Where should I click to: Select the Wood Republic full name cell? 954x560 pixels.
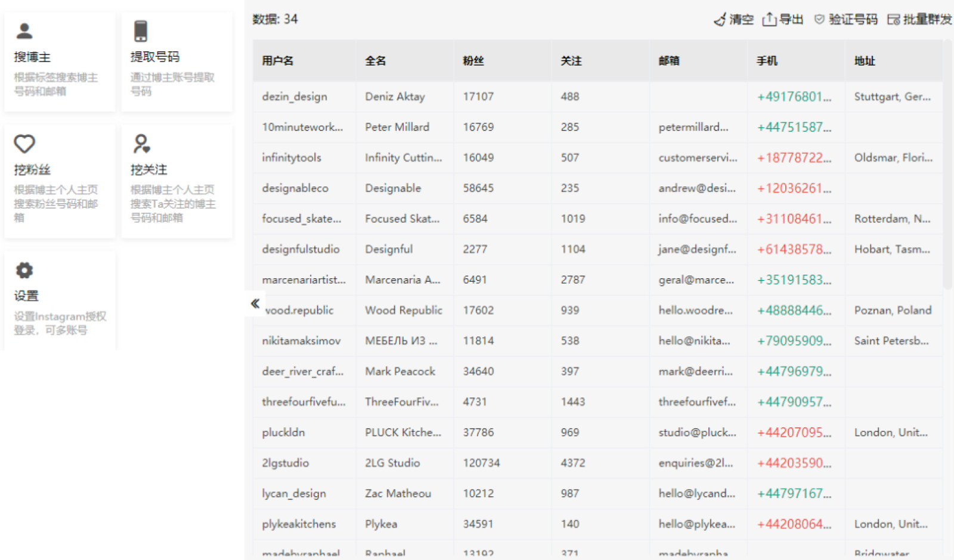click(404, 310)
